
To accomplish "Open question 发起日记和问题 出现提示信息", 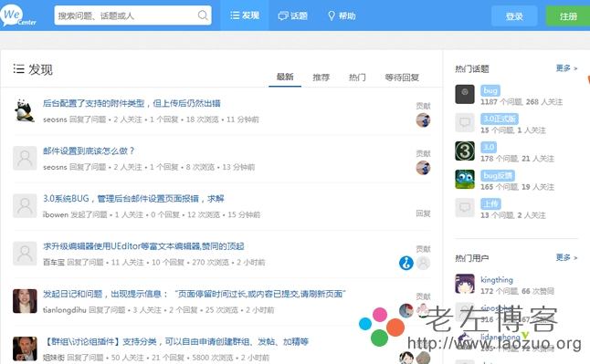I will pos(195,294).
